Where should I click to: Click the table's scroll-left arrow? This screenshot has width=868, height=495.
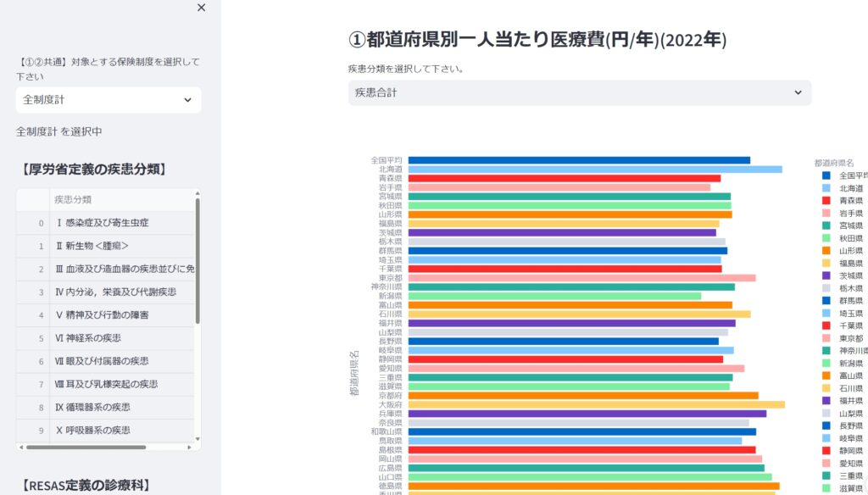[21, 448]
